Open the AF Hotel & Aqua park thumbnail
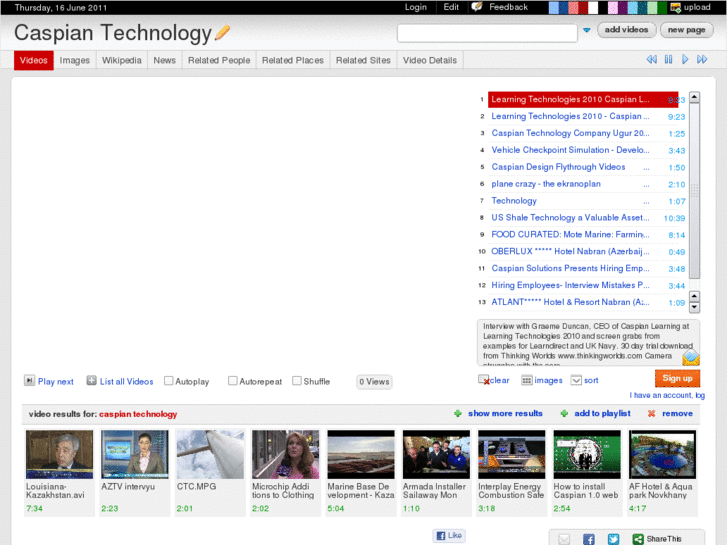Viewport: 727px width, 545px height. [x=662, y=454]
